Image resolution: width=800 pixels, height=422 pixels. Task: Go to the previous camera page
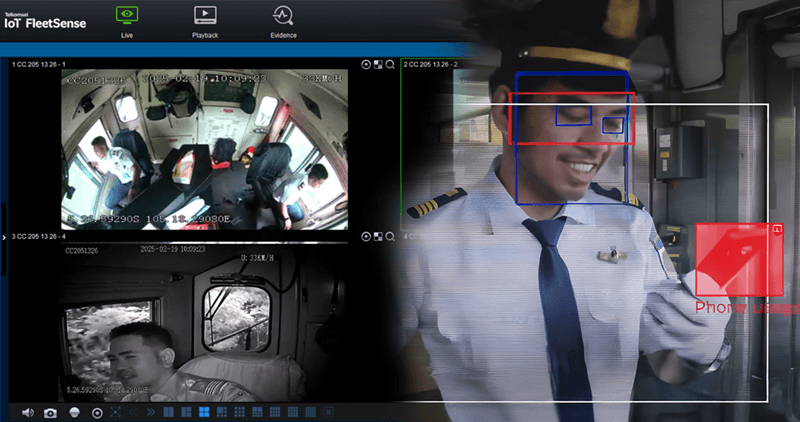[133, 412]
